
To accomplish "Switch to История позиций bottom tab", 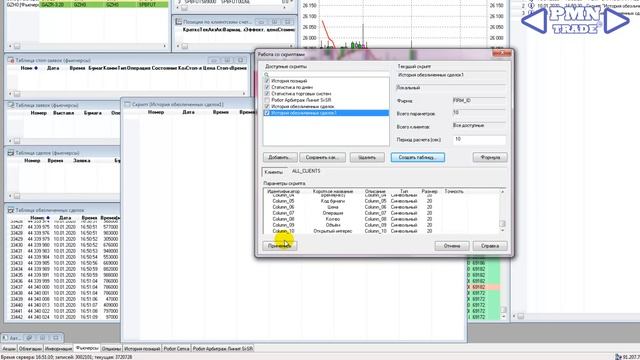I will click(x=142, y=349).
